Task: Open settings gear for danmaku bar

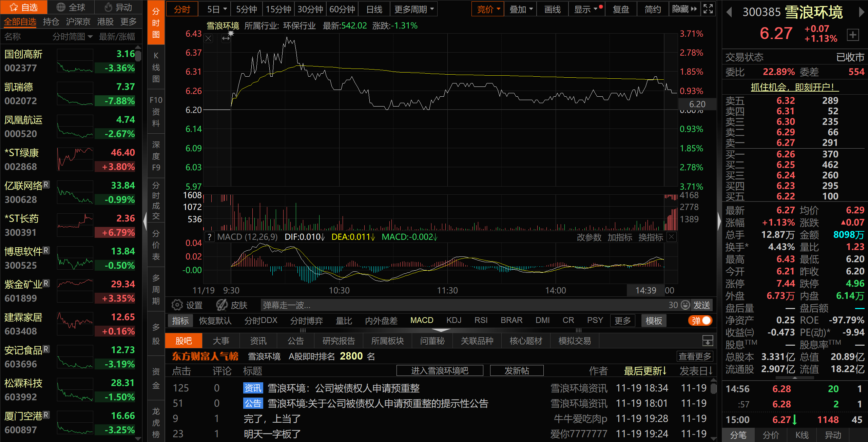Action: coord(177,305)
